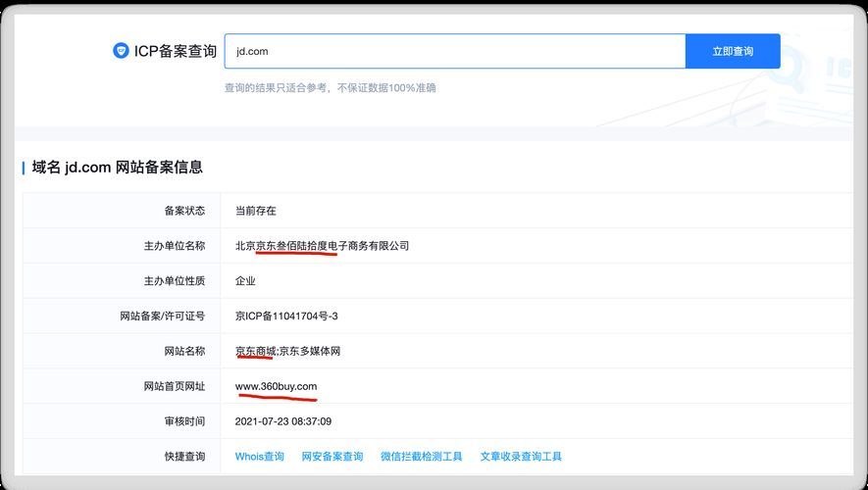Viewport: 868px width, 490px height.
Task: Click the 企业 unit type value
Action: (x=245, y=281)
